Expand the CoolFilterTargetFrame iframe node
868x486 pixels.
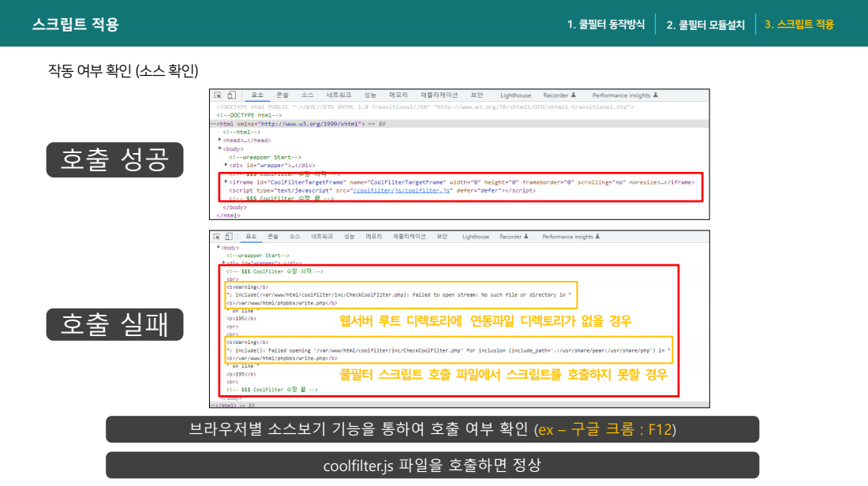point(226,181)
